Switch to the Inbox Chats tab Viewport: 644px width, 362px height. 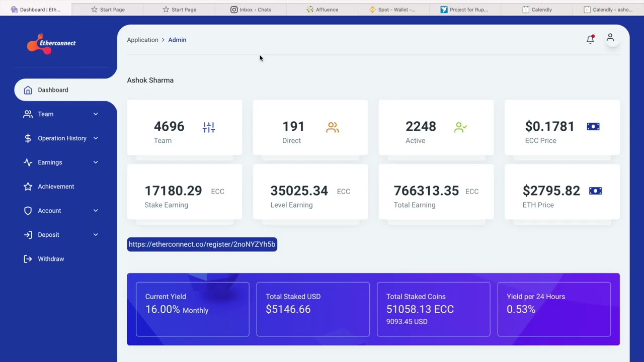coord(251,10)
